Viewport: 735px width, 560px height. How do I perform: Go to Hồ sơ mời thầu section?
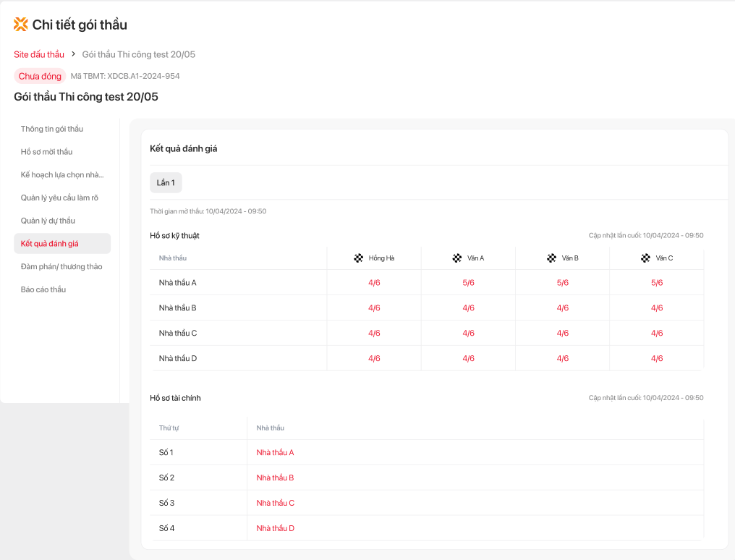pyautogui.click(x=46, y=152)
